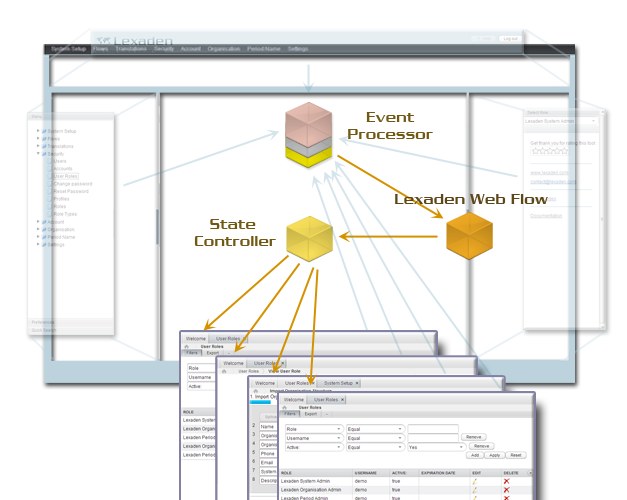Click Remove button beside the Username filter
627x500 pixels.
tap(473, 437)
